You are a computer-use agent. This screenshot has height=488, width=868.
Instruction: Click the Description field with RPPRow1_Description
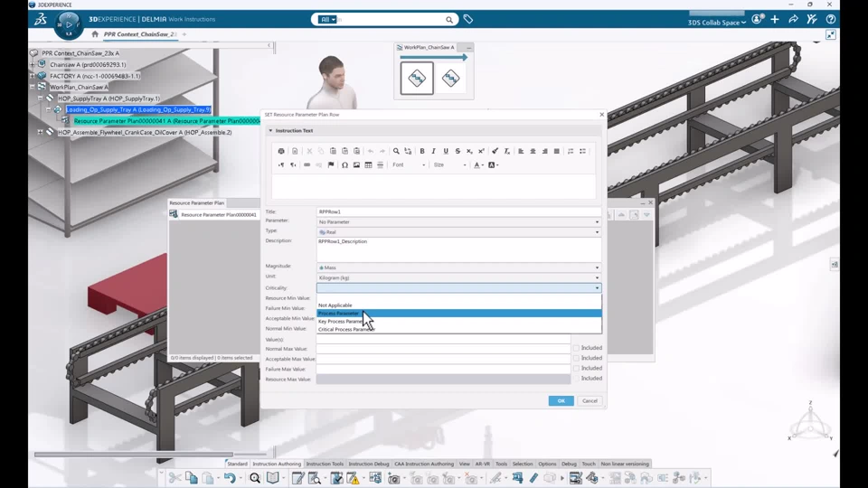pos(459,250)
